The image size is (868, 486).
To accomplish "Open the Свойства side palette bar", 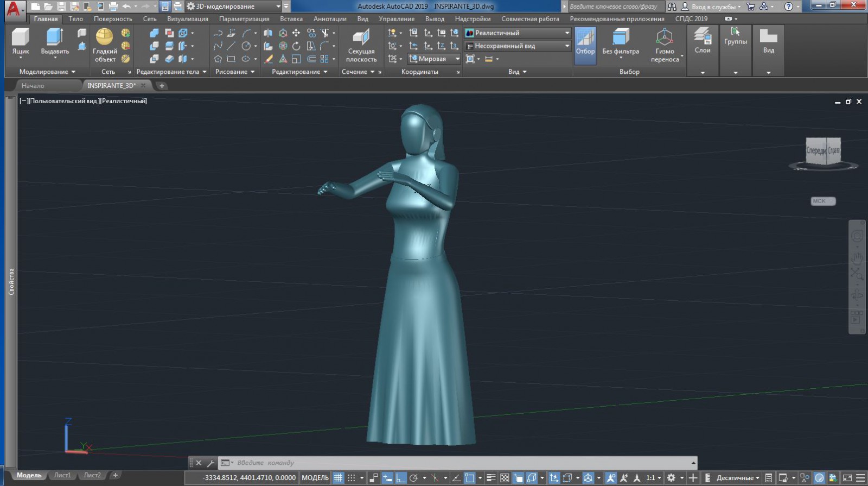I will (x=11, y=281).
